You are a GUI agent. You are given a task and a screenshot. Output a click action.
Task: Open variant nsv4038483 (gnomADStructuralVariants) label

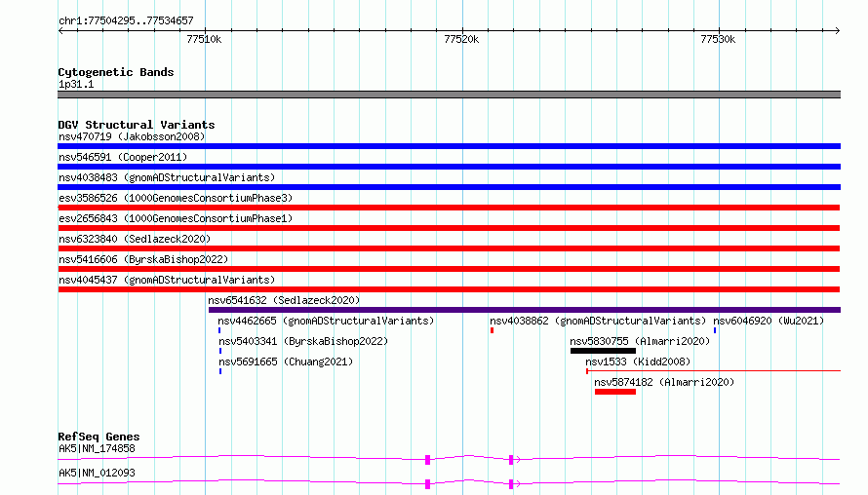click(167, 177)
